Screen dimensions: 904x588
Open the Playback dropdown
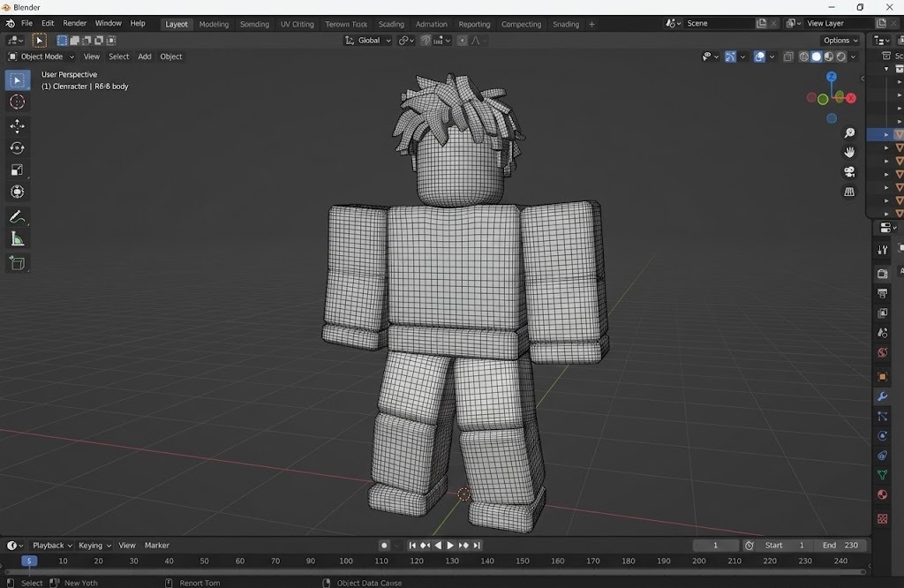click(52, 546)
